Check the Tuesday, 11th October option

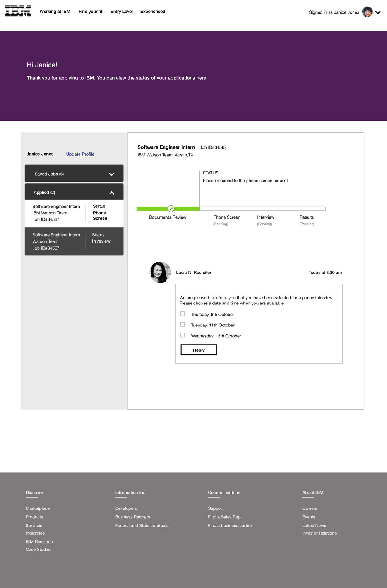coord(183,325)
